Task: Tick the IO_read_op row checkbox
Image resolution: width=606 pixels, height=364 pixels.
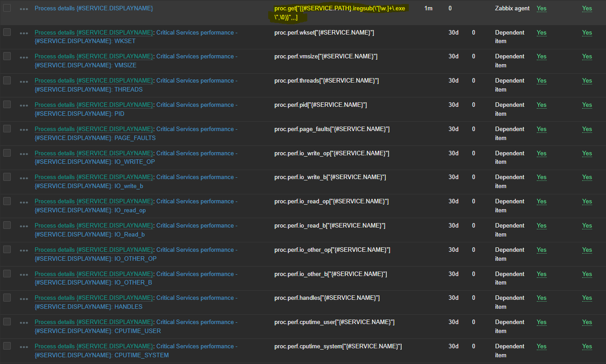Action: 7,201
